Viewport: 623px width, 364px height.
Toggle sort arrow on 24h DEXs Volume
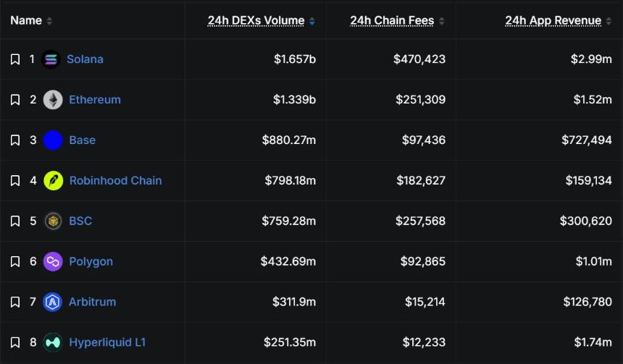(x=312, y=21)
